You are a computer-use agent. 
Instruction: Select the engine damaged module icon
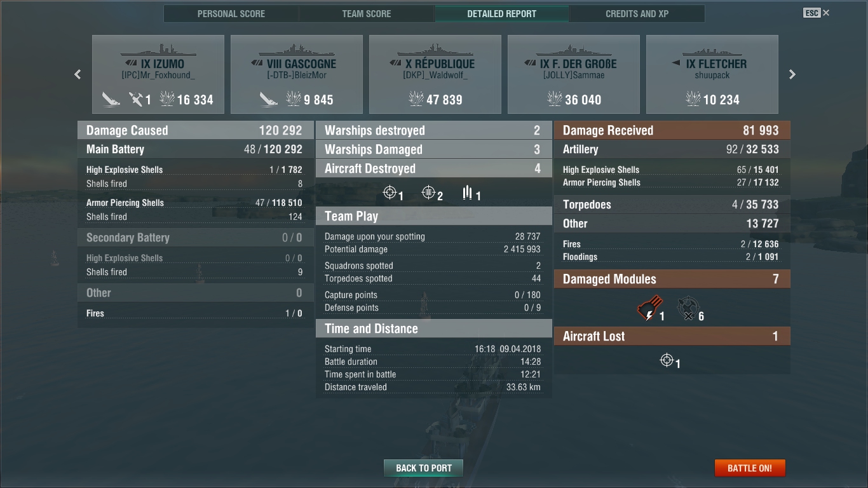649,308
